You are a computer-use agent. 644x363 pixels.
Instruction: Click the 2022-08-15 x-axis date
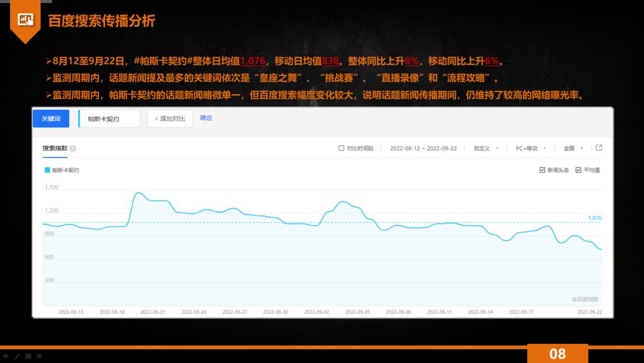click(x=71, y=312)
